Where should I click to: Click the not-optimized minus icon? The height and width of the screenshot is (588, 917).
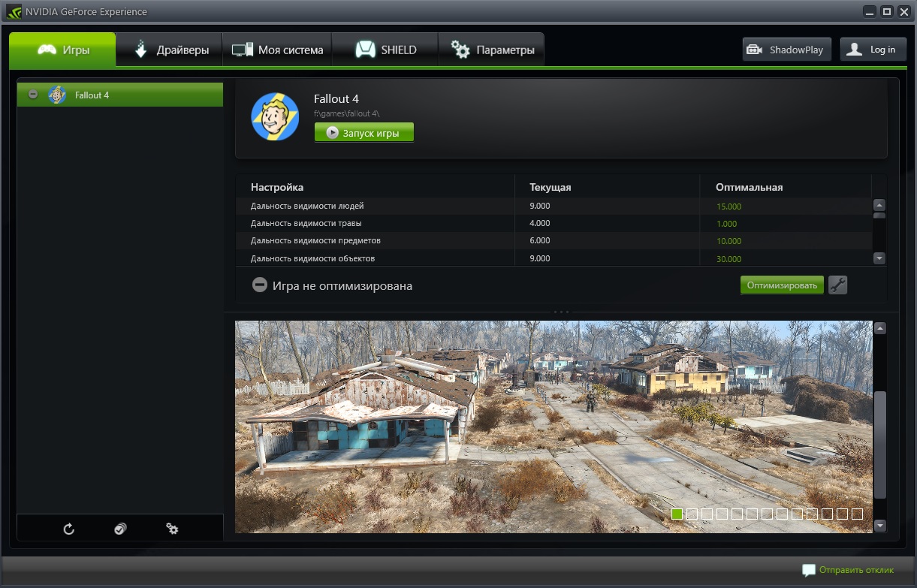(259, 285)
